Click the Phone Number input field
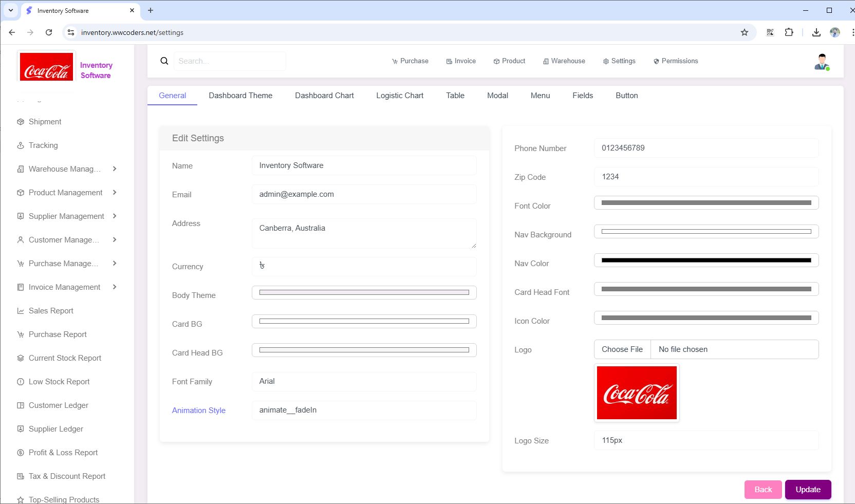This screenshot has height=504, width=855. coord(706,148)
